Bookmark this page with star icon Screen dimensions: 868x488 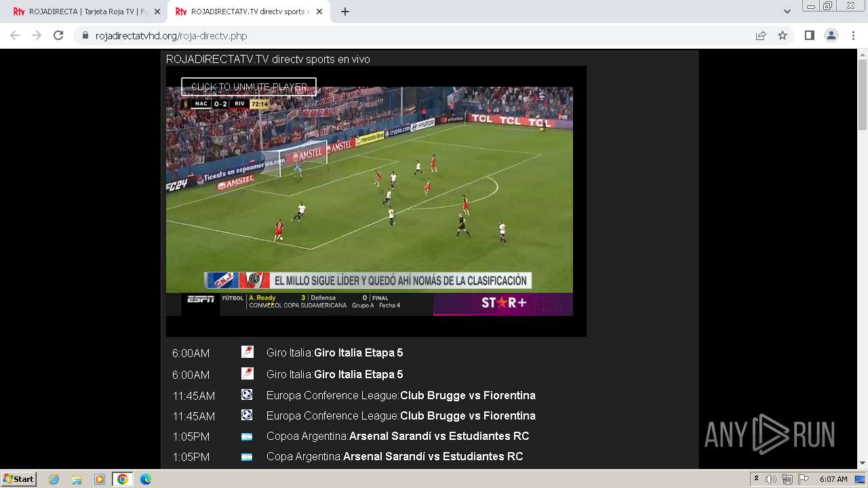(783, 36)
